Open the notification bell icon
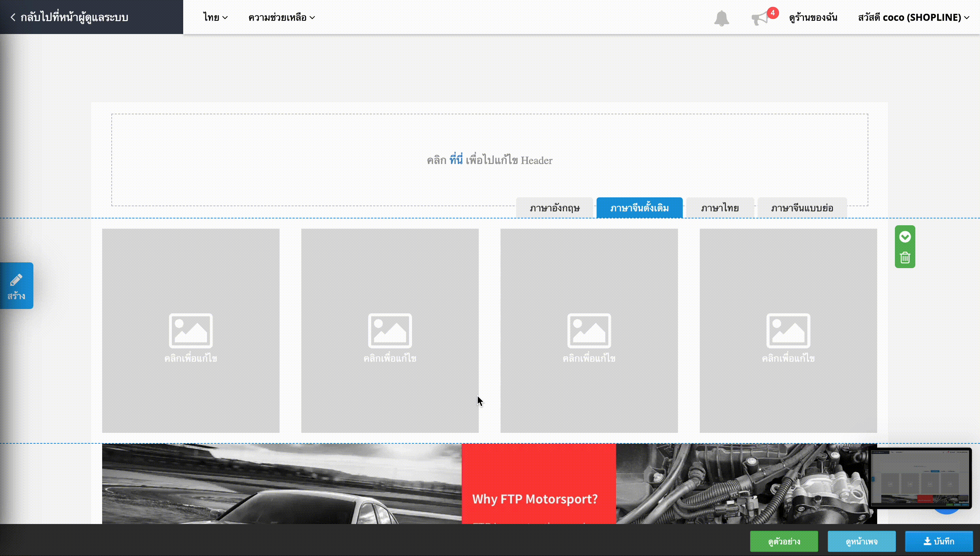Viewport: 980px width, 556px height. [x=721, y=18]
